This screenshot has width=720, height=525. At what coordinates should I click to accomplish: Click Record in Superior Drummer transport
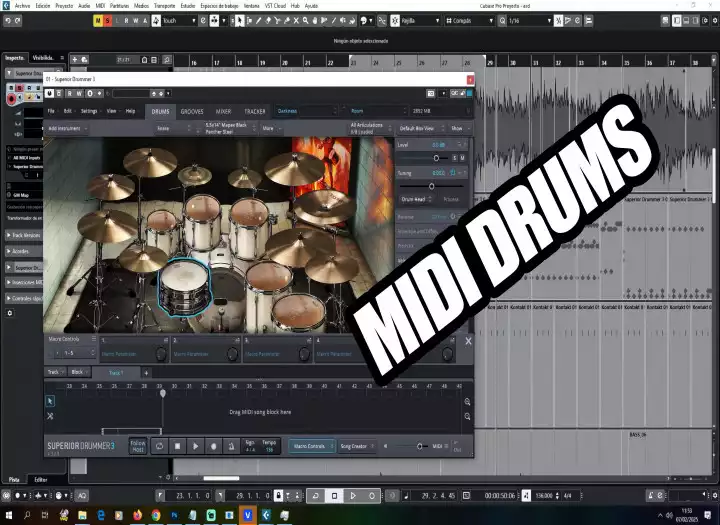tap(213, 446)
